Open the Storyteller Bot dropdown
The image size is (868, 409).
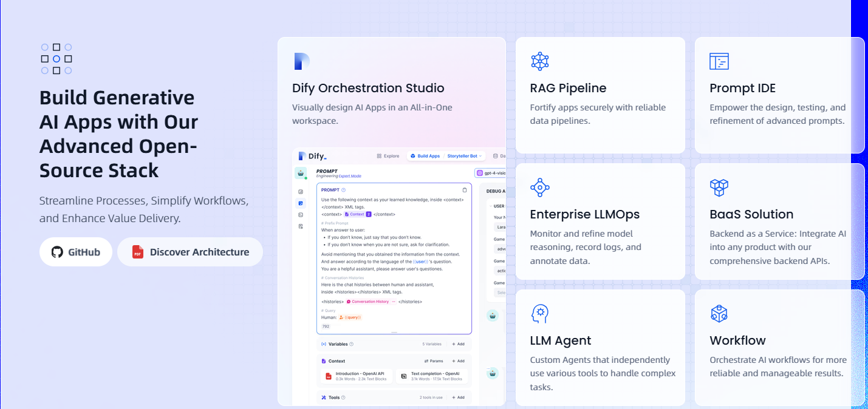pyautogui.click(x=465, y=156)
